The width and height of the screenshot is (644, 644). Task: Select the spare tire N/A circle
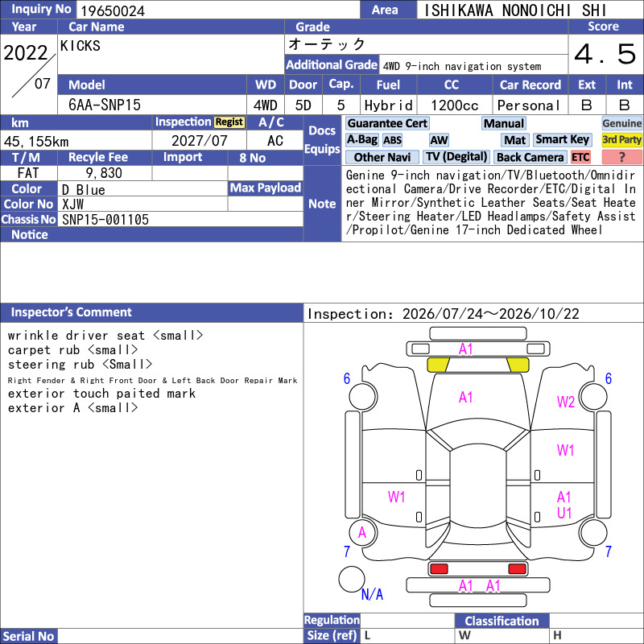352,579
